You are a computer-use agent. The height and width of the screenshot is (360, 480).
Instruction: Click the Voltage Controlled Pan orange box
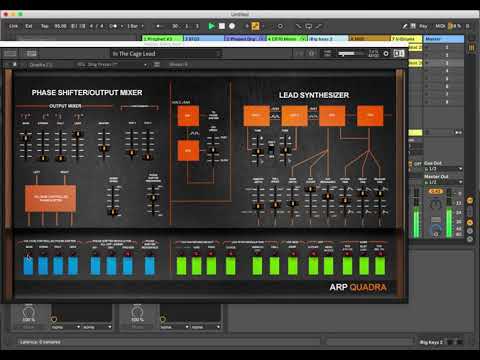(x=51, y=199)
